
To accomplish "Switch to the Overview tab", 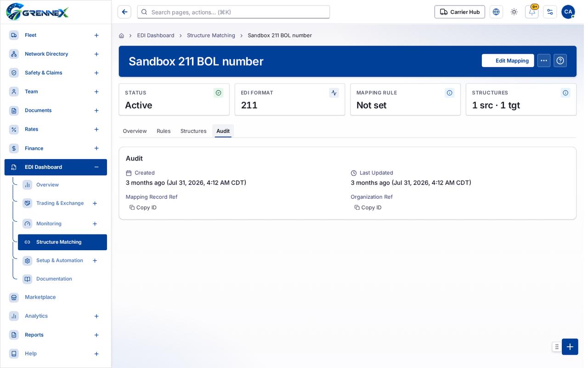I will [x=135, y=131].
